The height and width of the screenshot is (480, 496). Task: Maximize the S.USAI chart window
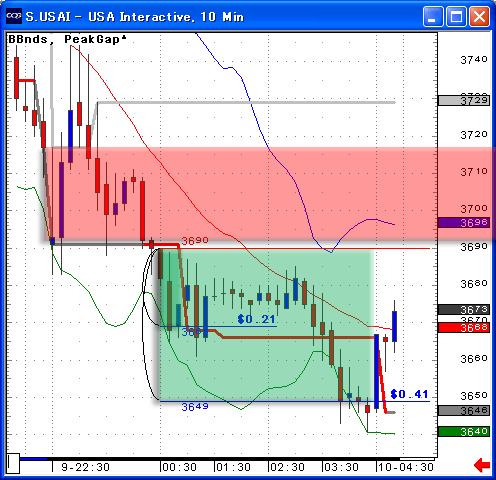(x=456, y=16)
